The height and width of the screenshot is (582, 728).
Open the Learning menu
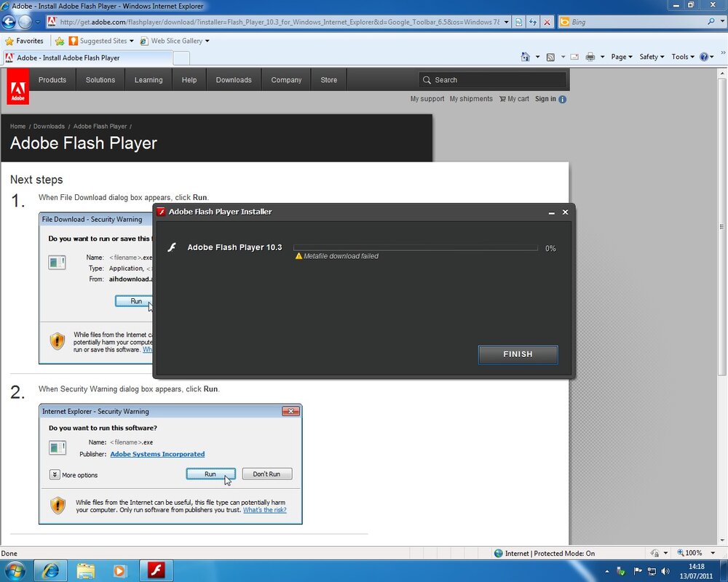149,80
